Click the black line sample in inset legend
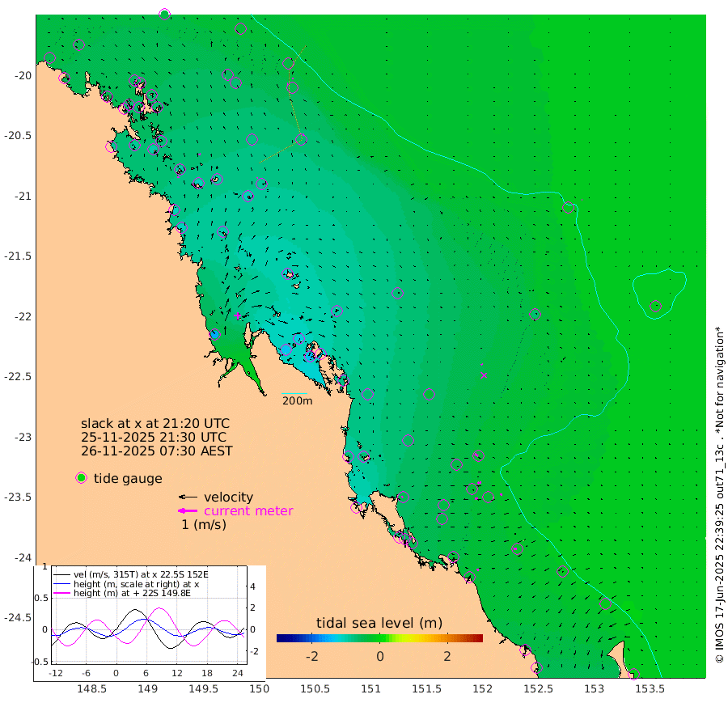This screenshot has height=707, width=728. point(61,574)
